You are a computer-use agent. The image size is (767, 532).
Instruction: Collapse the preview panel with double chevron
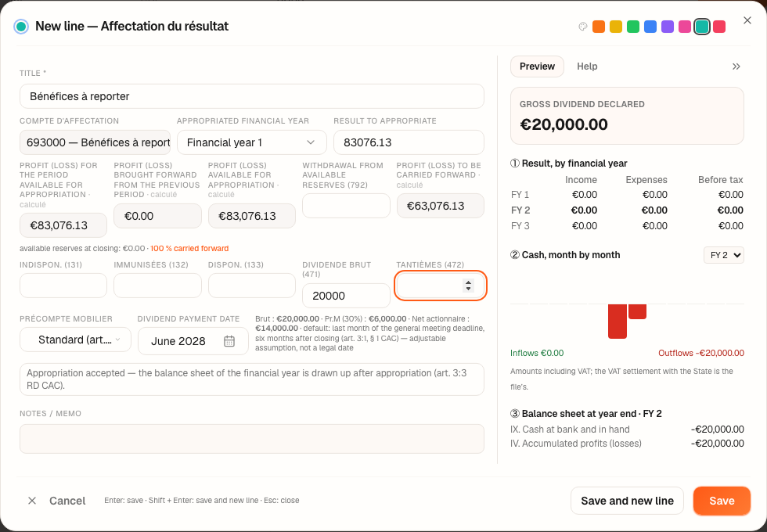tap(736, 66)
